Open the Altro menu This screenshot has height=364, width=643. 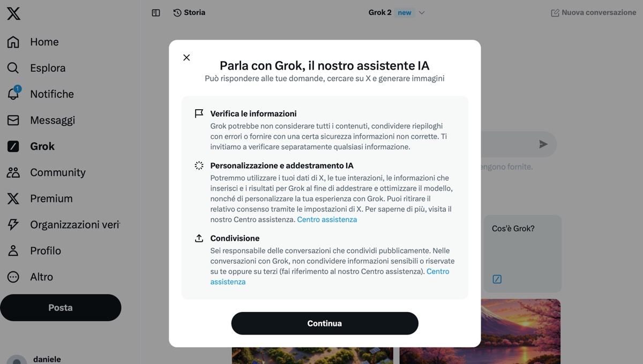click(x=30, y=277)
